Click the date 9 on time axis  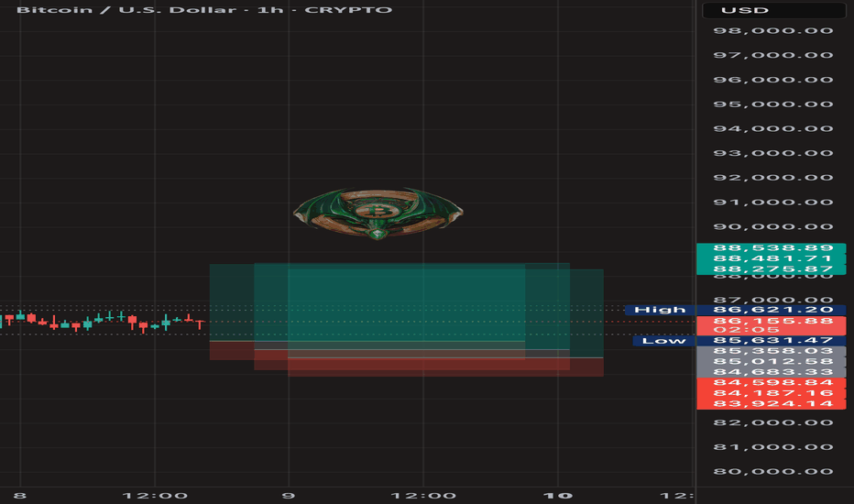click(x=289, y=496)
